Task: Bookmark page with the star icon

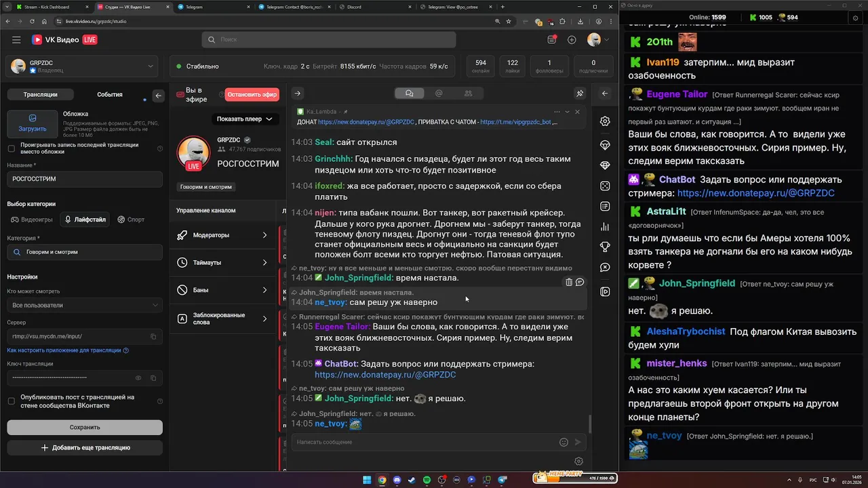Action: click(509, 21)
